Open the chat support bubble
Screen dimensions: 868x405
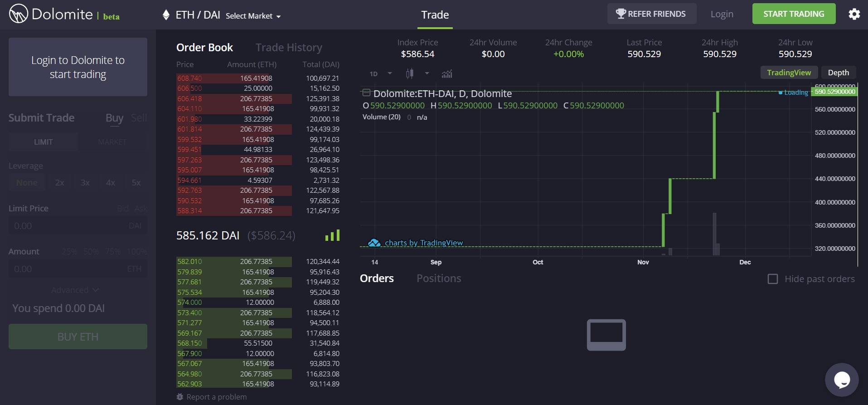point(842,380)
